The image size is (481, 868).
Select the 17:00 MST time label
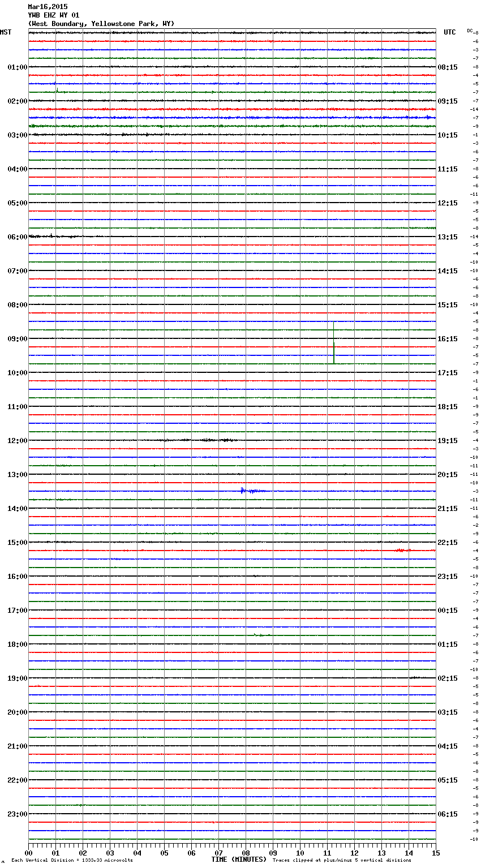click(x=18, y=611)
